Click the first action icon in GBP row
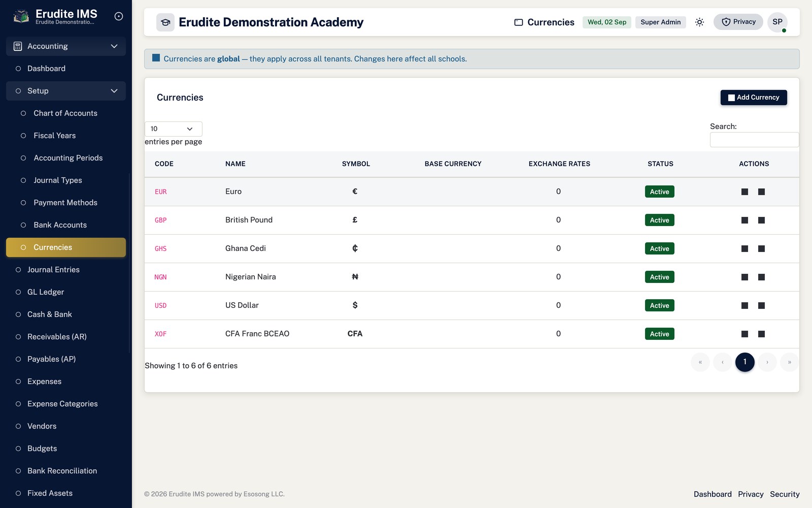Image resolution: width=812 pixels, height=508 pixels. click(x=745, y=220)
